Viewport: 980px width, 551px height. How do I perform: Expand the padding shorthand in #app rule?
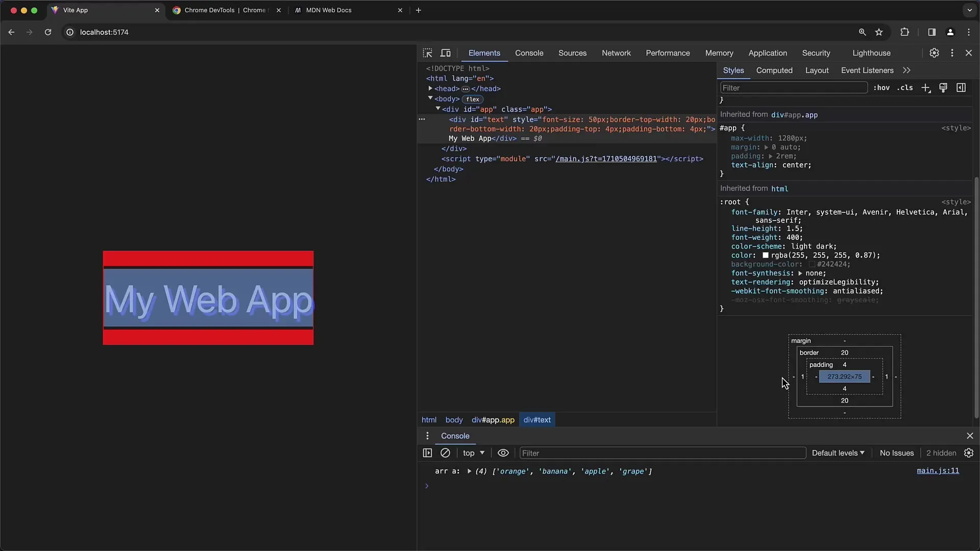[771, 156]
